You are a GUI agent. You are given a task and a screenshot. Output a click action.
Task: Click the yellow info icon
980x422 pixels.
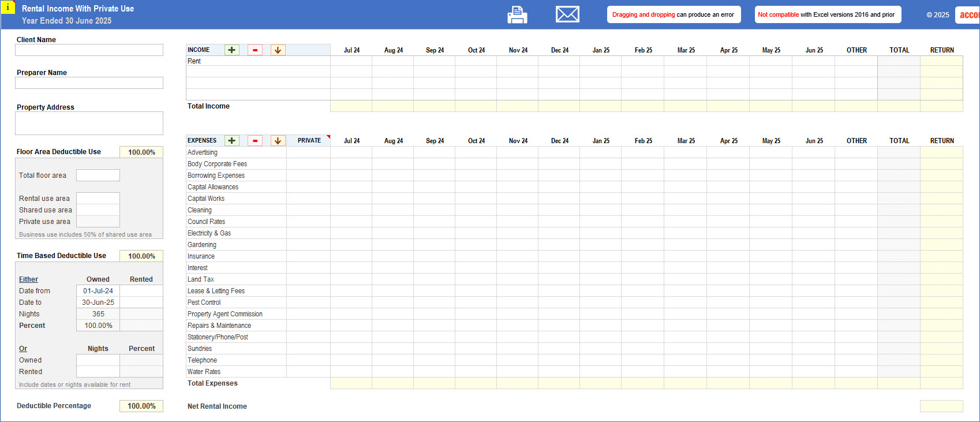coord(8,8)
